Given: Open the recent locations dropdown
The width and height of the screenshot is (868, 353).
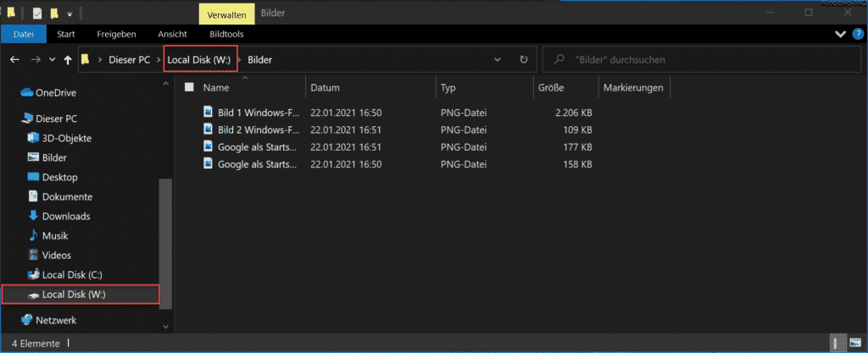Looking at the screenshot, I should click(52, 59).
